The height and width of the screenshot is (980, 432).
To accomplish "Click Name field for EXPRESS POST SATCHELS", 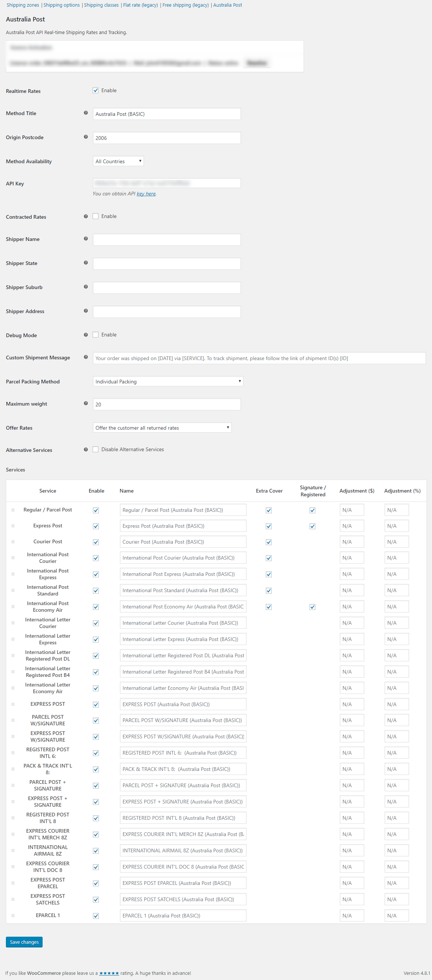I will click(183, 899).
